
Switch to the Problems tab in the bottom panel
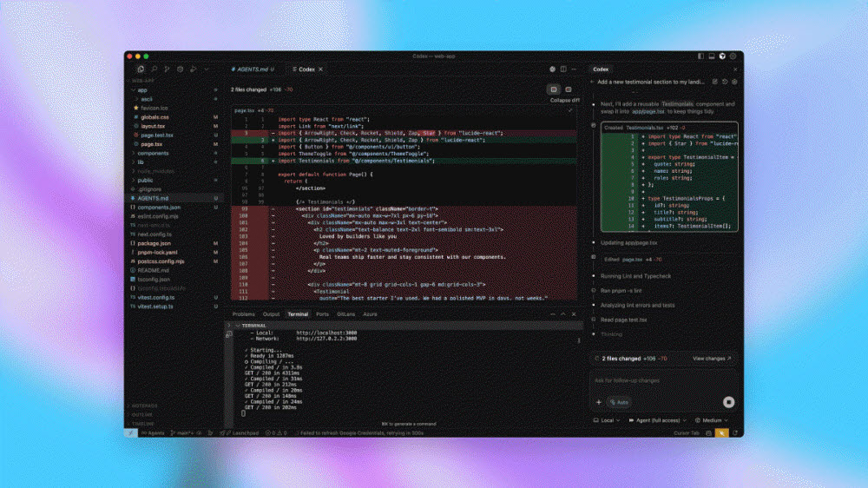[244, 313]
